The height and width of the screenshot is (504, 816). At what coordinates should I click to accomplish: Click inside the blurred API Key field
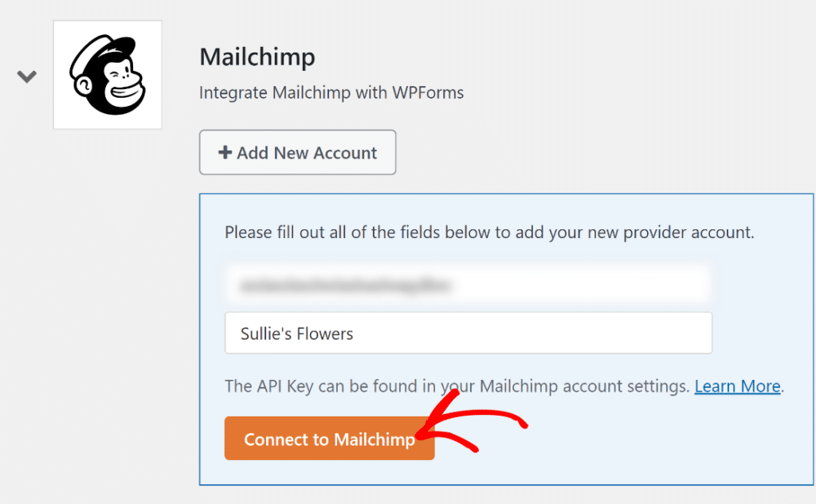(468, 284)
